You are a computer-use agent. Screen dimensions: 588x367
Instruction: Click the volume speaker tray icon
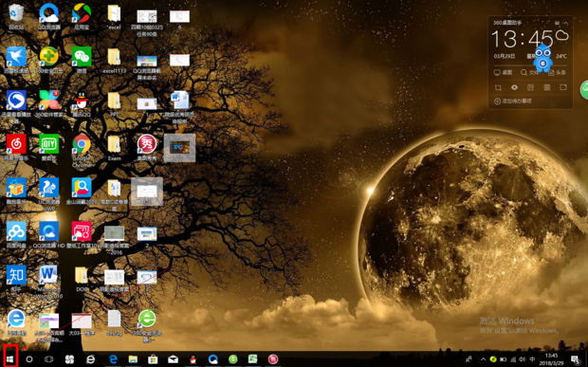tap(522, 359)
